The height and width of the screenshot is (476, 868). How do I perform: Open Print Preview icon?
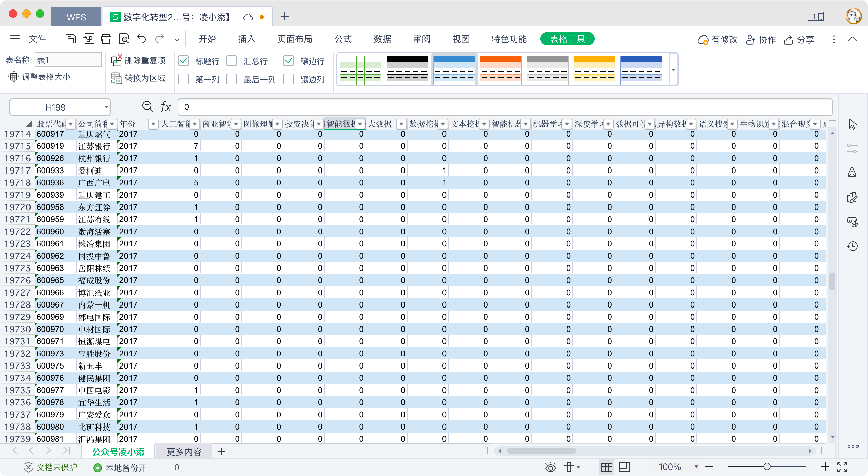pyautogui.click(x=124, y=39)
